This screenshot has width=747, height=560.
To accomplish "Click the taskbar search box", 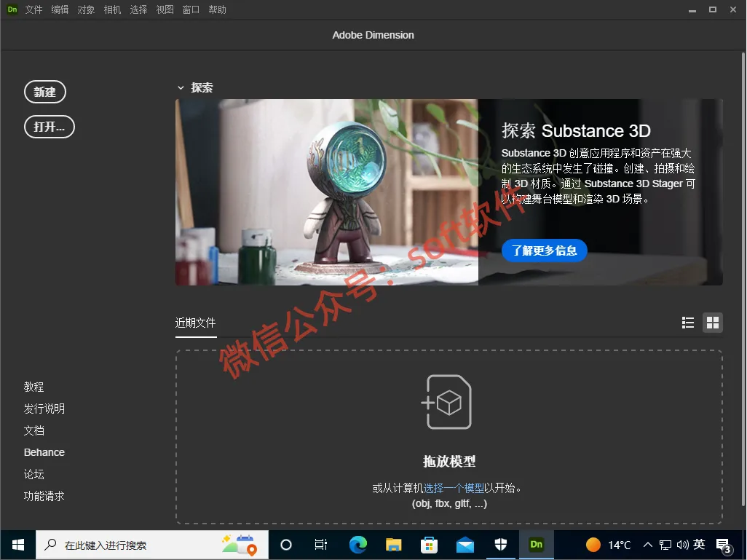I will [152, 545].
